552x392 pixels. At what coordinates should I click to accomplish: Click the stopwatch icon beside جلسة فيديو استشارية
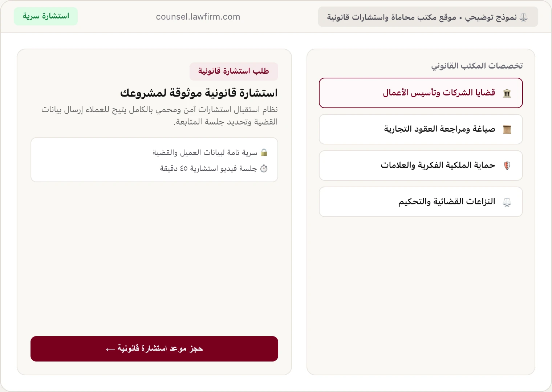point(264,168)
